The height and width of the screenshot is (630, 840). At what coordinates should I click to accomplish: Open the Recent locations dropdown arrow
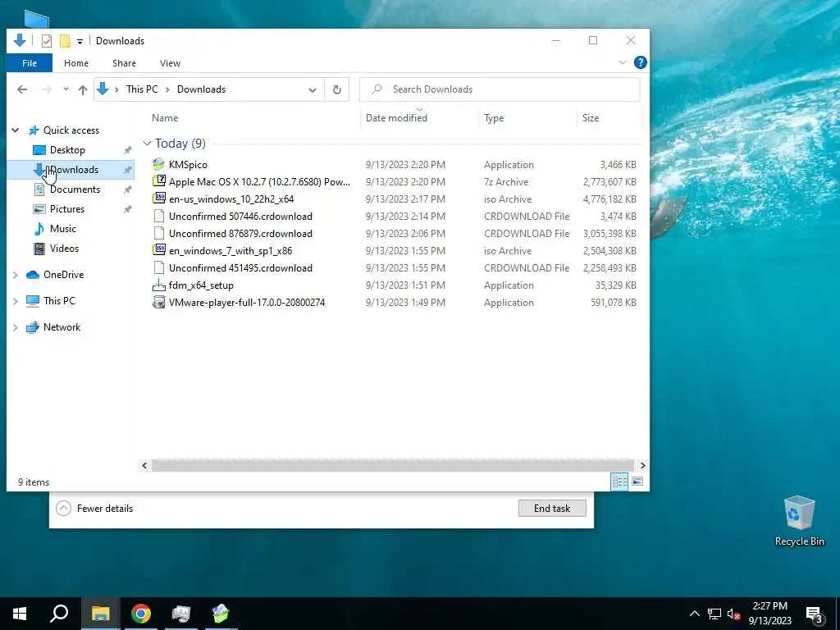click(x=66, y=89)
